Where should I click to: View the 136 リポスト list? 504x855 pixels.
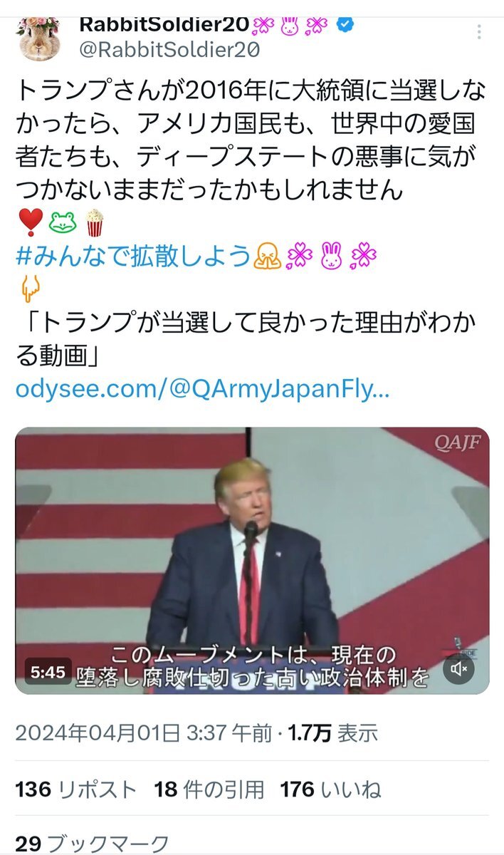75,789
